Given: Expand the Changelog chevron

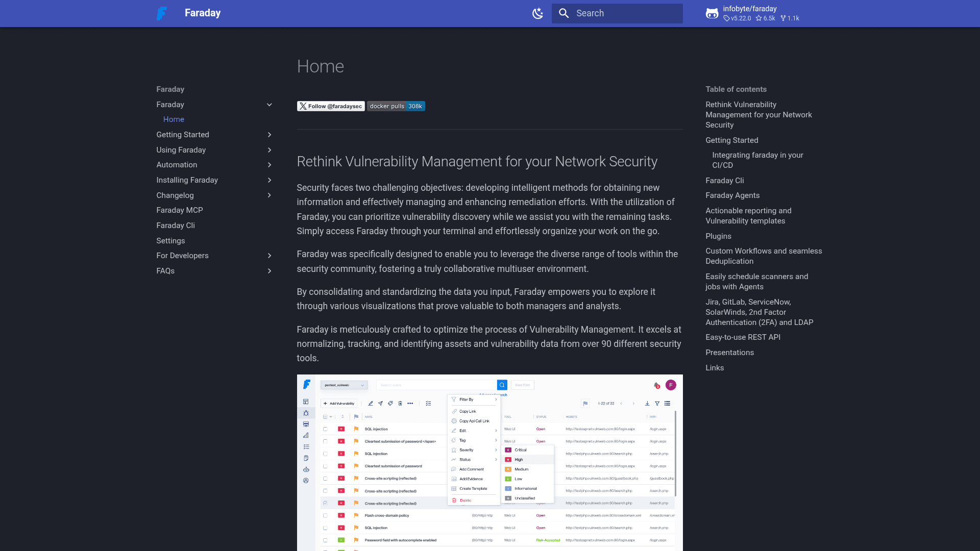Looking at the screenshot, I should pyautogui.click(x=269, y=195).
